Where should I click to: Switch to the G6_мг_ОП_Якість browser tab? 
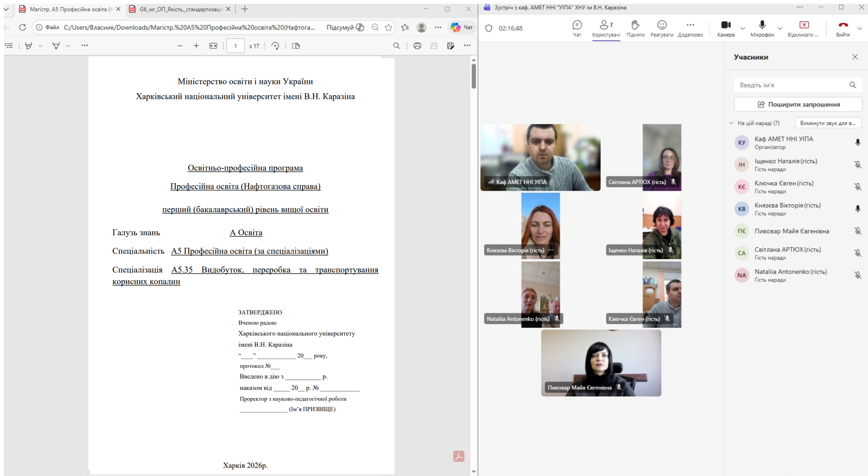point(180,9)
